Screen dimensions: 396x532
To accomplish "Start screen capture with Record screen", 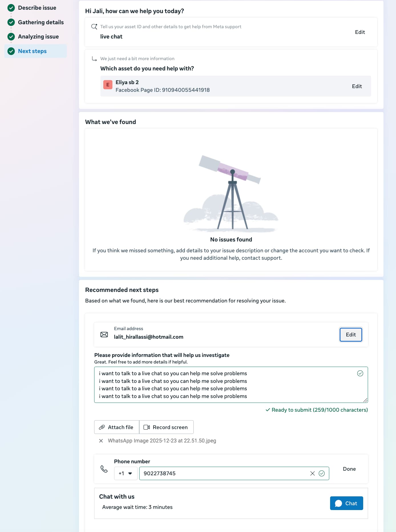I will 166,427.
